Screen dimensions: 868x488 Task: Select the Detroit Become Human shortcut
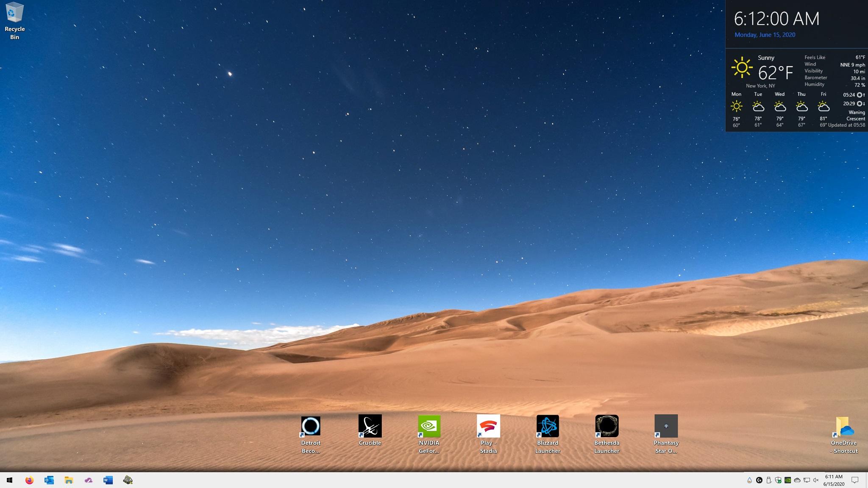(x=311, y=426)
